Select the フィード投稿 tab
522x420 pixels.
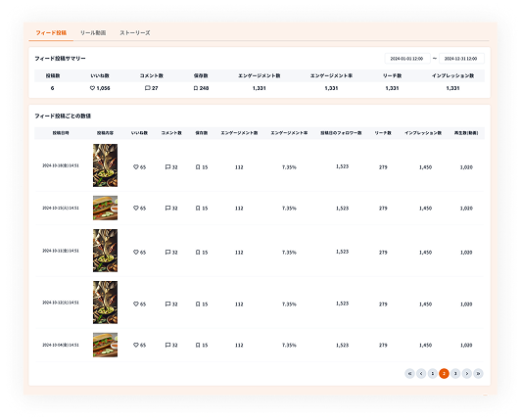click(51, 33)
